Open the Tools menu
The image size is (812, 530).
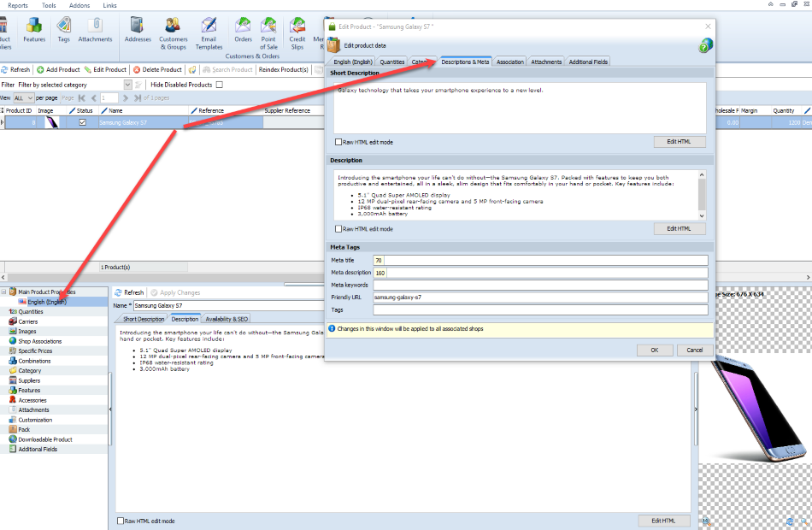(49, 5)
